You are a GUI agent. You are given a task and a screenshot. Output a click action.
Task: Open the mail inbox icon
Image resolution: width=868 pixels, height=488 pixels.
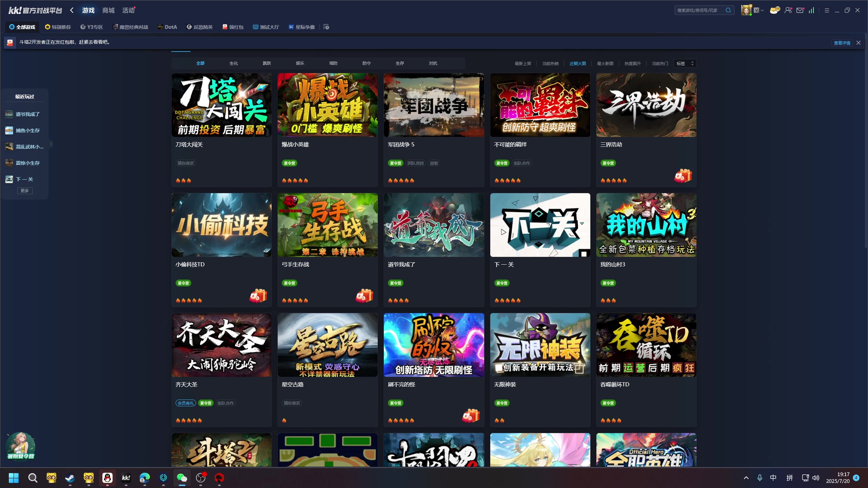(800, 10)
